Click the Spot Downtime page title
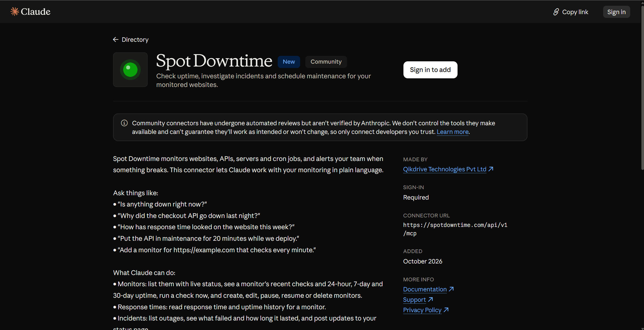 (214, 61)
